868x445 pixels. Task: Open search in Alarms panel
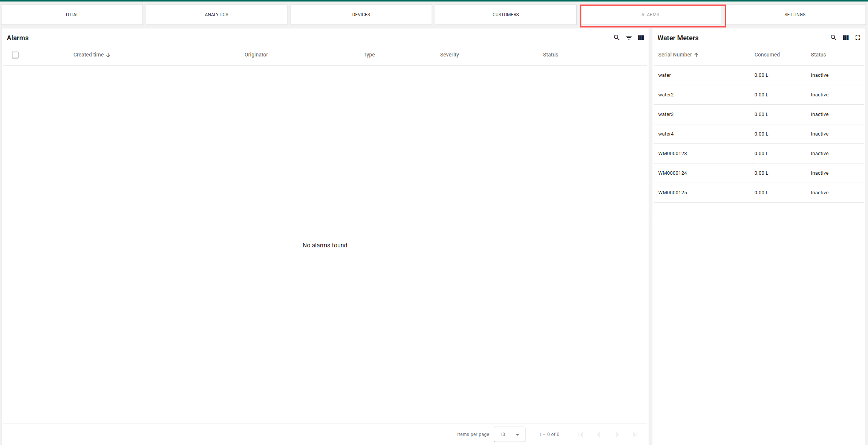[617, 38]
